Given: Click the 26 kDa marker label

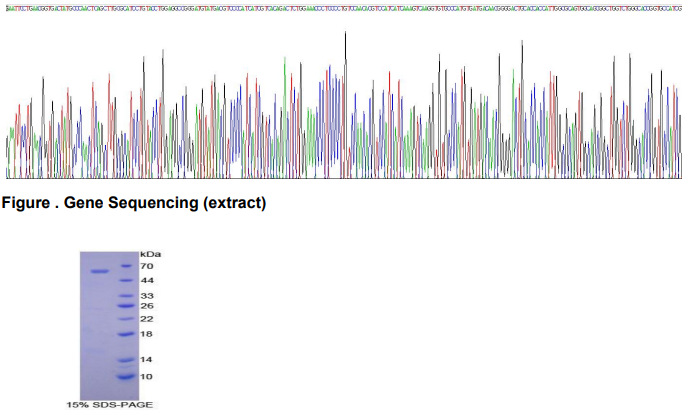Looking at the screenshot, I should click(x=146, y=306).
